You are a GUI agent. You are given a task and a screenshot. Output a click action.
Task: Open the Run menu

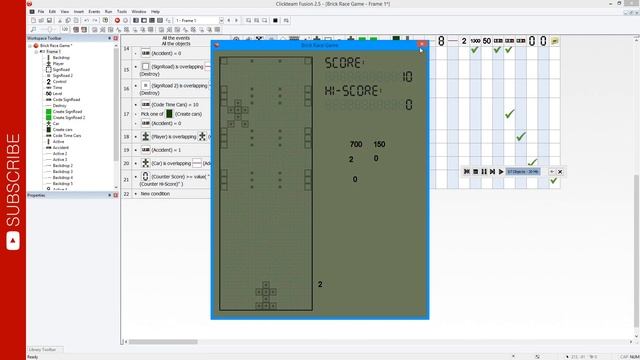[x=108, y=12]
